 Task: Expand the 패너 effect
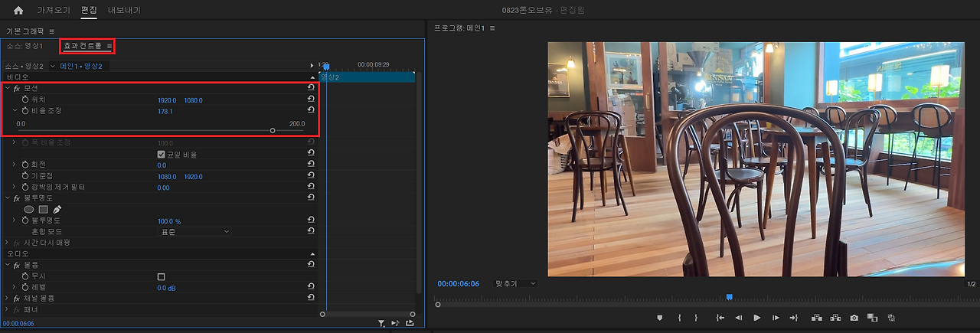pyautogui.click(x=8, y=309)
